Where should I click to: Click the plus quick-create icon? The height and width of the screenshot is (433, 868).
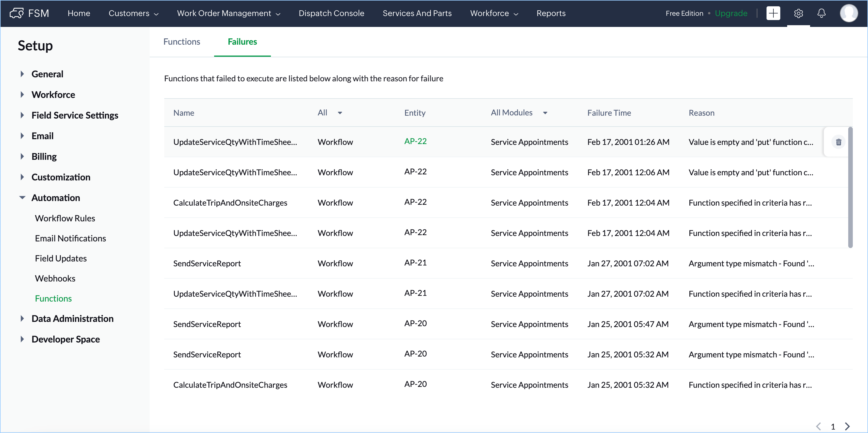pos(773,13)
